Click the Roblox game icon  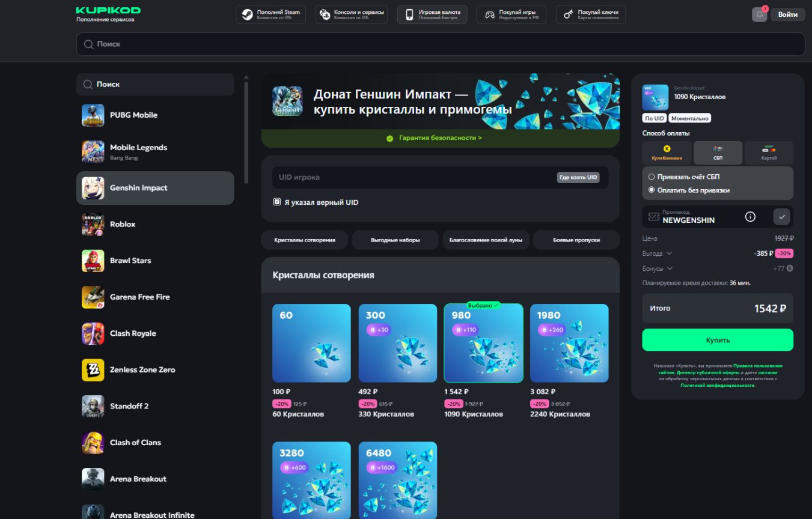tap(93, 224)
